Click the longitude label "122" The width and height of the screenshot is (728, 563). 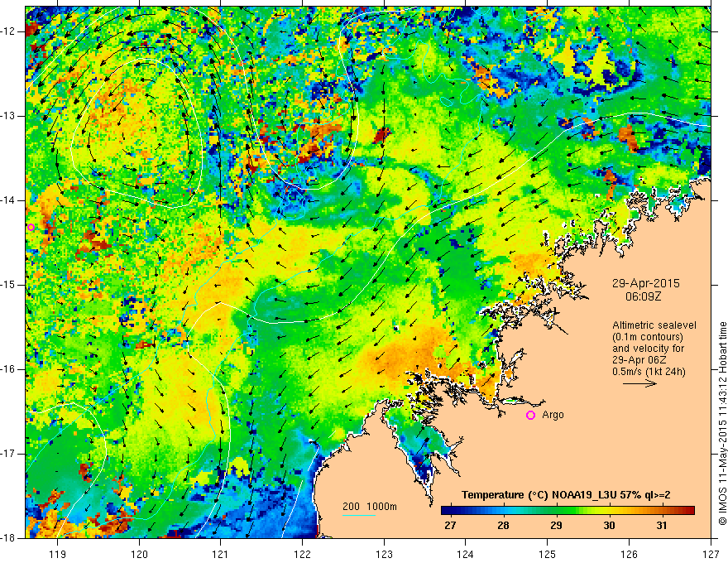click(x=302, y=554)
